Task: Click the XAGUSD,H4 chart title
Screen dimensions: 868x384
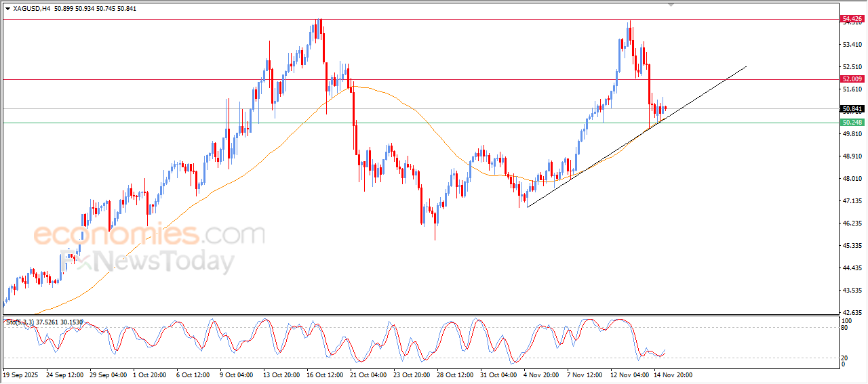Action: [x=31, y=9]
